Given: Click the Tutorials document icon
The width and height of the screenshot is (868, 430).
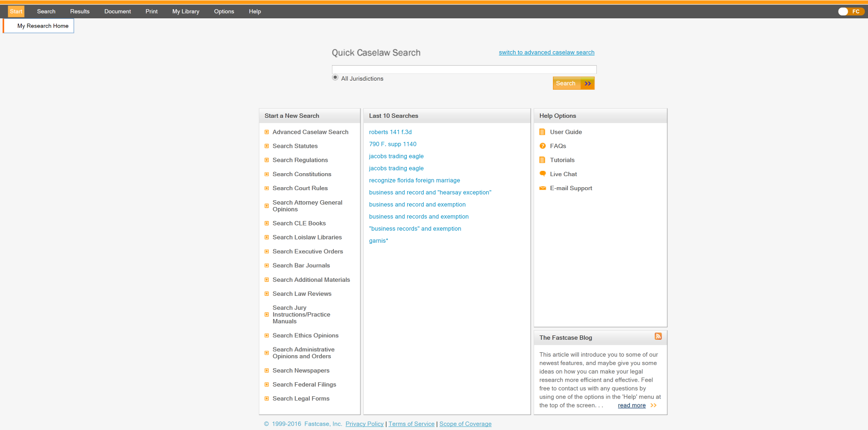Looking at the screenshot, I should click(542, 160).
